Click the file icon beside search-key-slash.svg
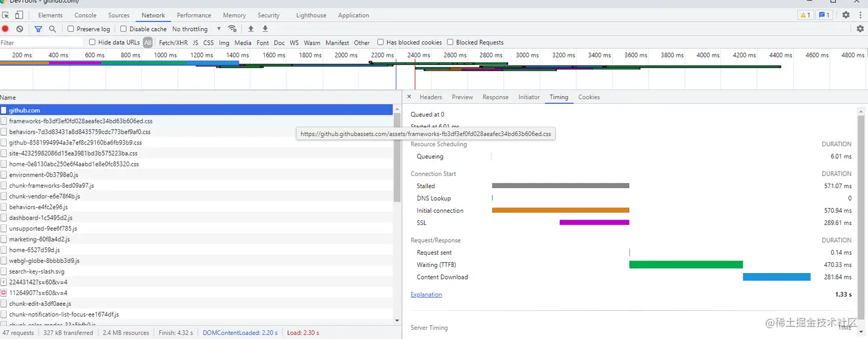The height and width of the screenshot is (339, 868). (3, 271)
